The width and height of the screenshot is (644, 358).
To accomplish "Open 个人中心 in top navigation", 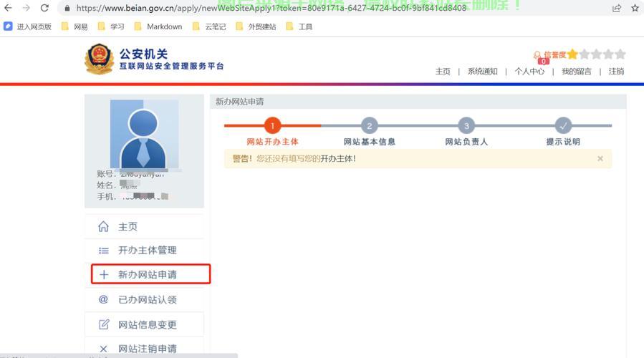I will click(x=530, y=72).
